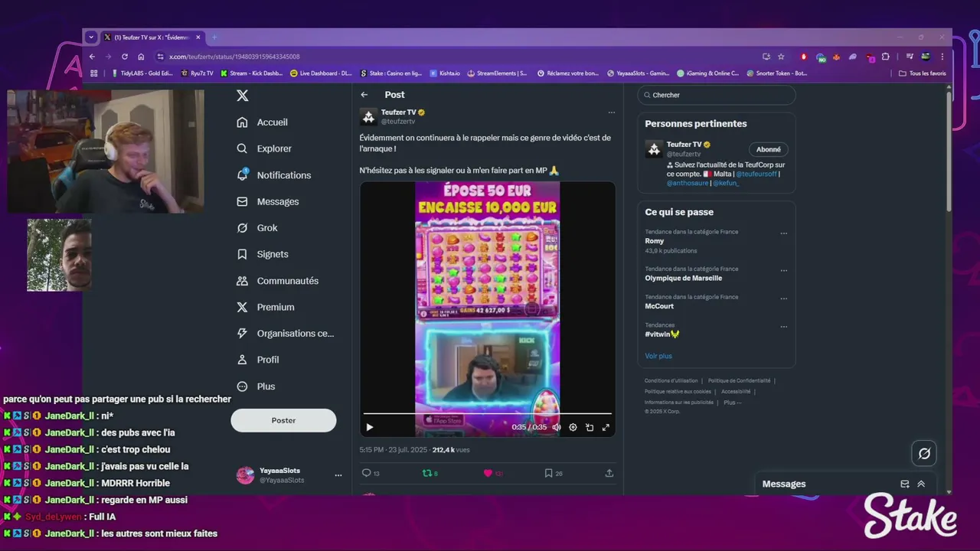Open Tous les favoris folder
The image size is (980, 551).
(923, 73)
